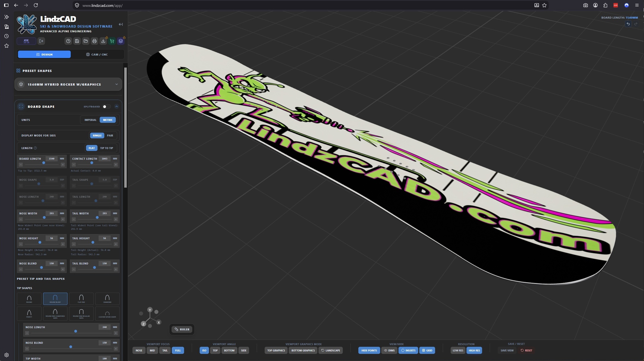Click the print icon
The width and height of the screenshot is (644, 361).
tap(94, 41)
